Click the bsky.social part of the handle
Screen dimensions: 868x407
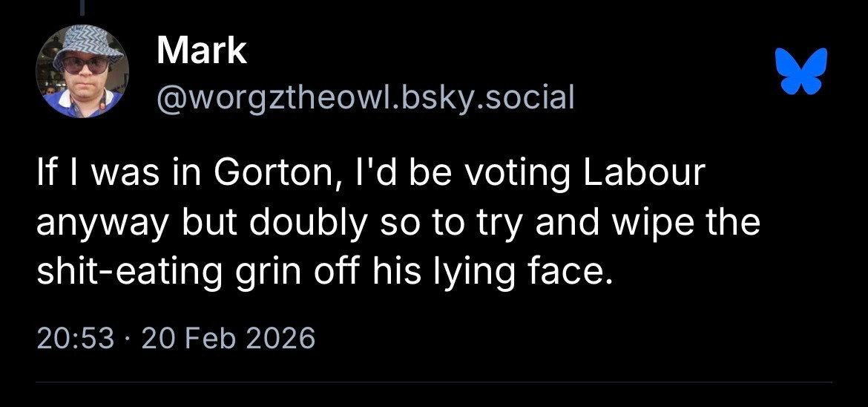pyautogui.click(x=487, y=97)
